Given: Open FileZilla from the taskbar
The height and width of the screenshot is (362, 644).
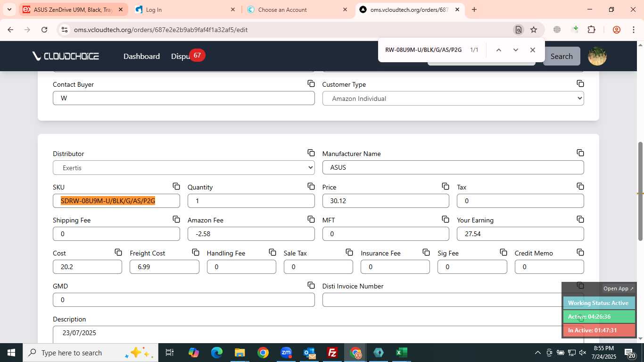Looking at the screenshot, I should [332, 353].
